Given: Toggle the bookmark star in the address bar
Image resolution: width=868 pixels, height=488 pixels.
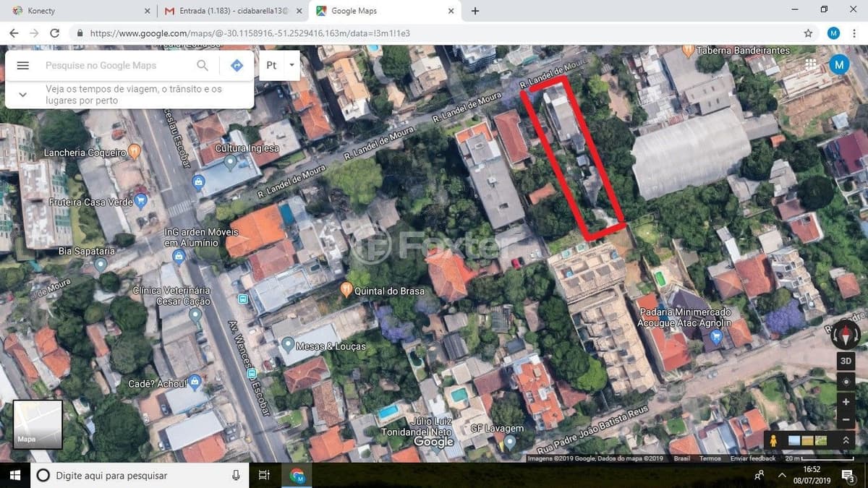Looking at the screenshot, I should (808, 33).
